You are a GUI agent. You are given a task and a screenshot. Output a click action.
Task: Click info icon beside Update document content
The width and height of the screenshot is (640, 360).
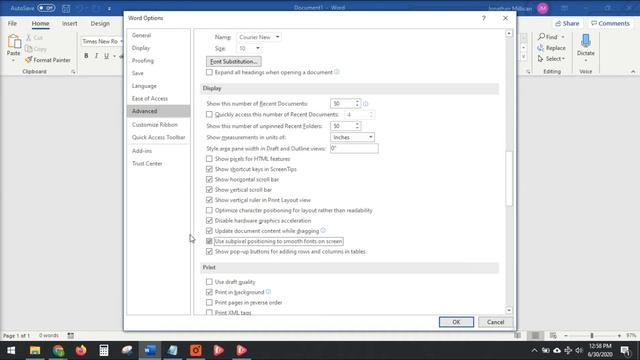pos(323,231)
